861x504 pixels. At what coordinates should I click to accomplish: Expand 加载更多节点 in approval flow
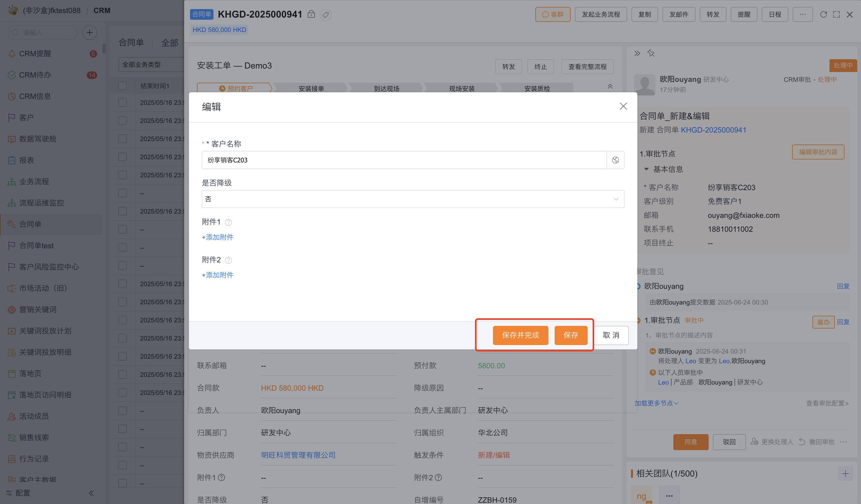[x=656, y=403]
